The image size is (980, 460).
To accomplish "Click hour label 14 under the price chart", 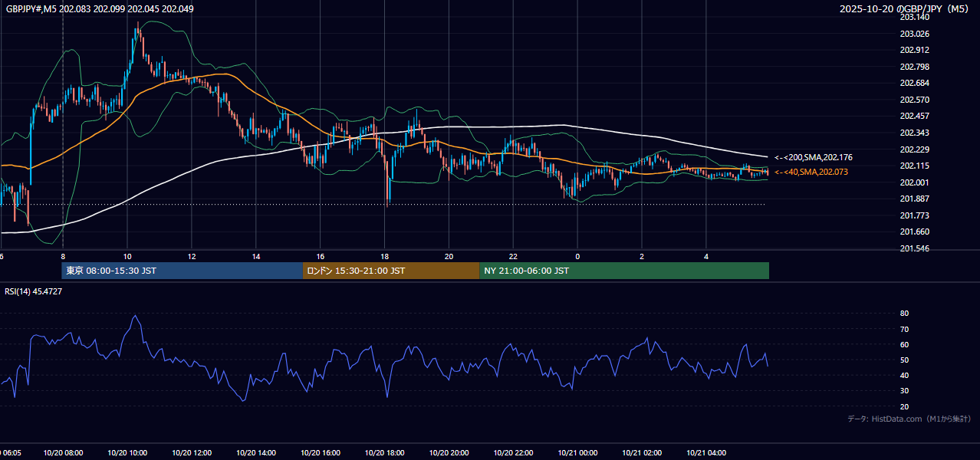I will click(256, 257).
